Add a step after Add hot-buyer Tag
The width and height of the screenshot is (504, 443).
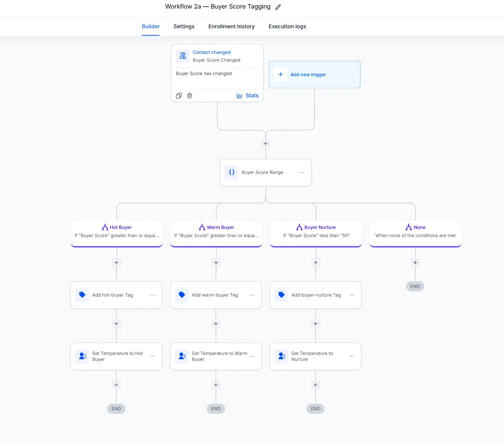(x=116, y=323)
